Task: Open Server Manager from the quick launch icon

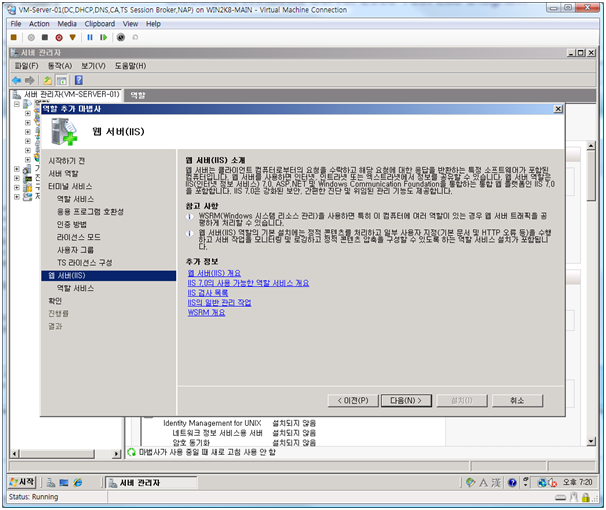Action: [51, 483]
